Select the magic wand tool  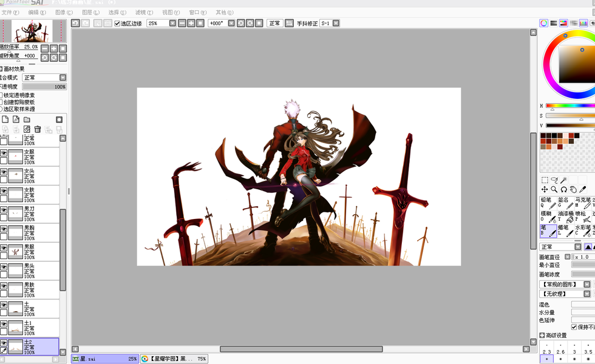[563, 180]
